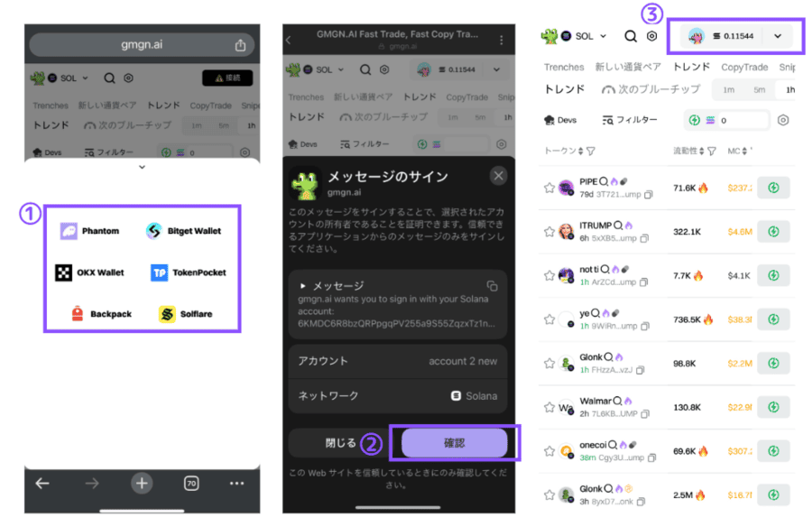
Task: Choose Solflare wallet in left screen
Action: (185, 314)
